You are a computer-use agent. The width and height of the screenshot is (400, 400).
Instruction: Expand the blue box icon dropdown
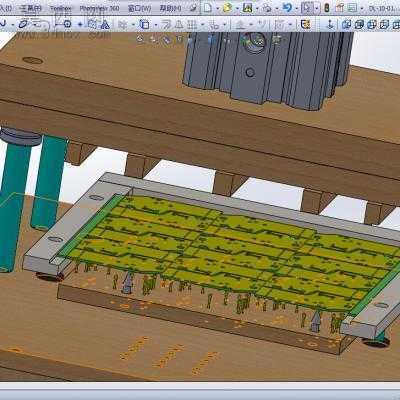pos(155,24)
